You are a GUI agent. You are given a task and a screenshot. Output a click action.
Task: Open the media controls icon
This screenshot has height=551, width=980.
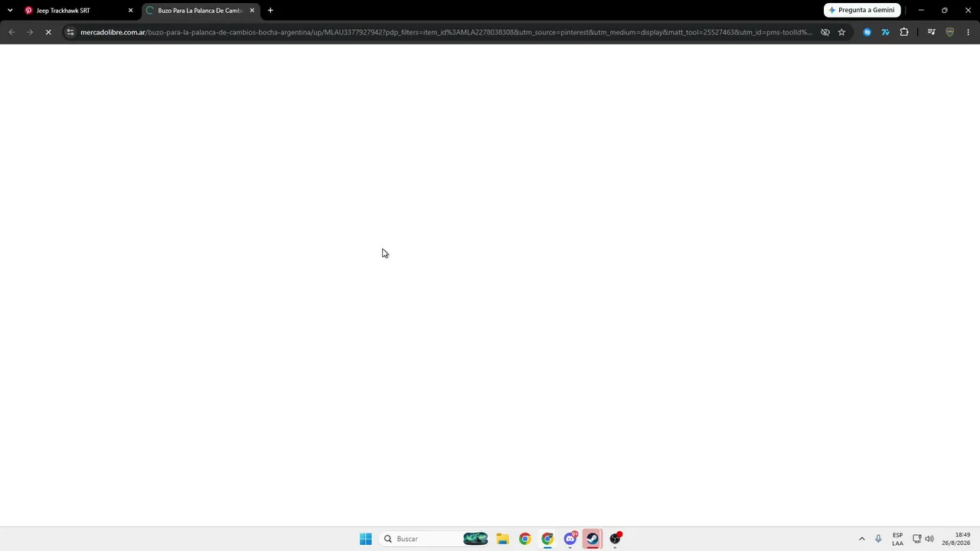pyautogui.click(x=931, y=32)
